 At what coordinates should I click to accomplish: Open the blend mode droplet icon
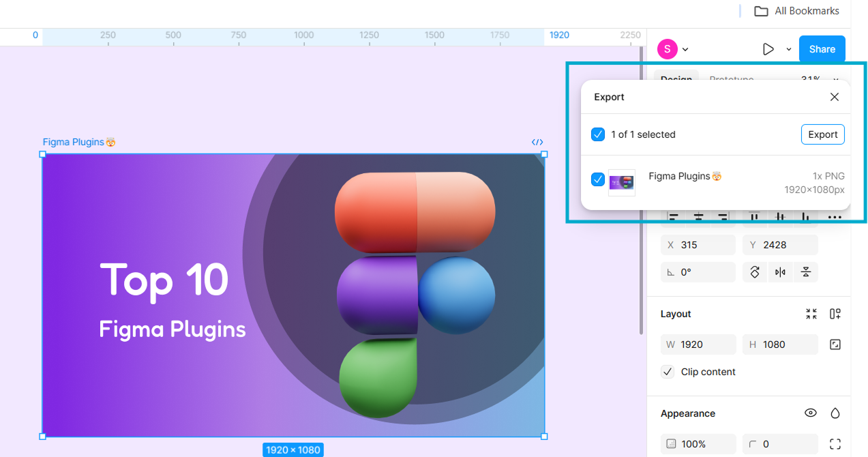[835, 413]
